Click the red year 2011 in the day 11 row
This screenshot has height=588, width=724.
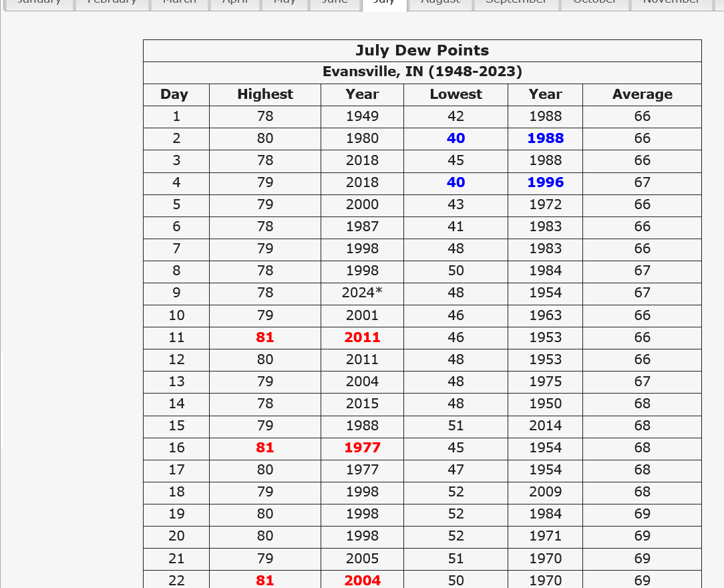362,337
